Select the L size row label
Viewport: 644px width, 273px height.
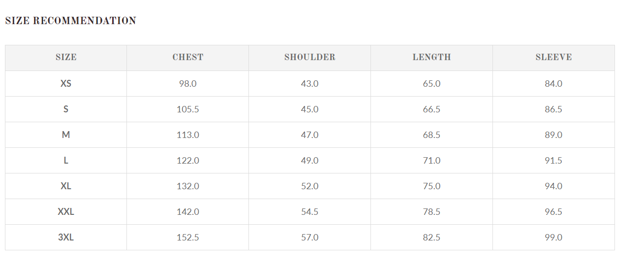pyautogui.click(x=66, y=161)
